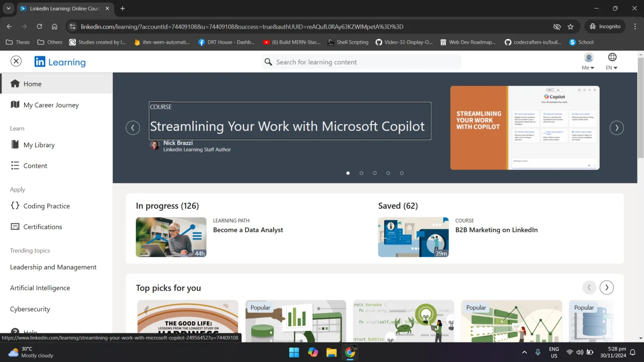Reload the page
The image size is (644, 362).
[x=39, y=27]
